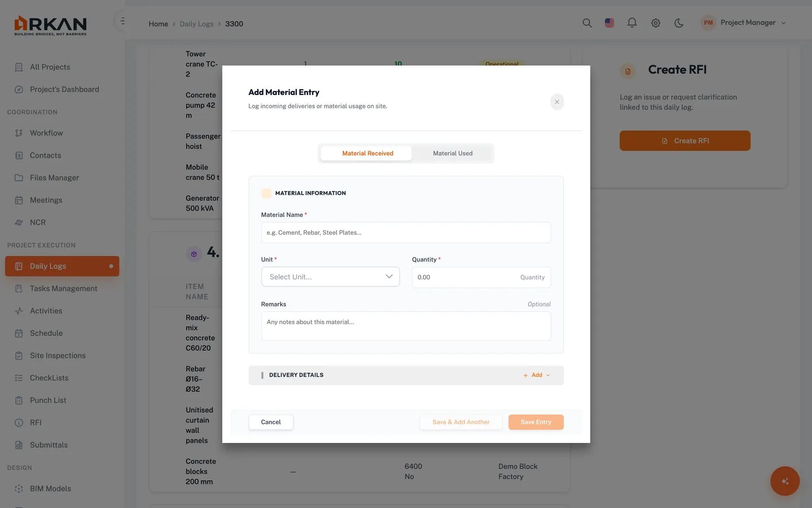
Task: Open RFI in sidebar
Action: [62, 423]
